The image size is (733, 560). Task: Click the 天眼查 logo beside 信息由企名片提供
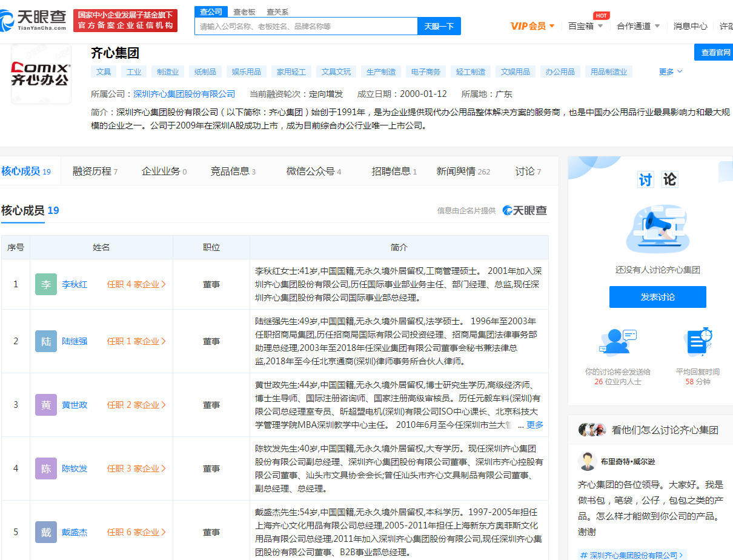pos(525,210)
